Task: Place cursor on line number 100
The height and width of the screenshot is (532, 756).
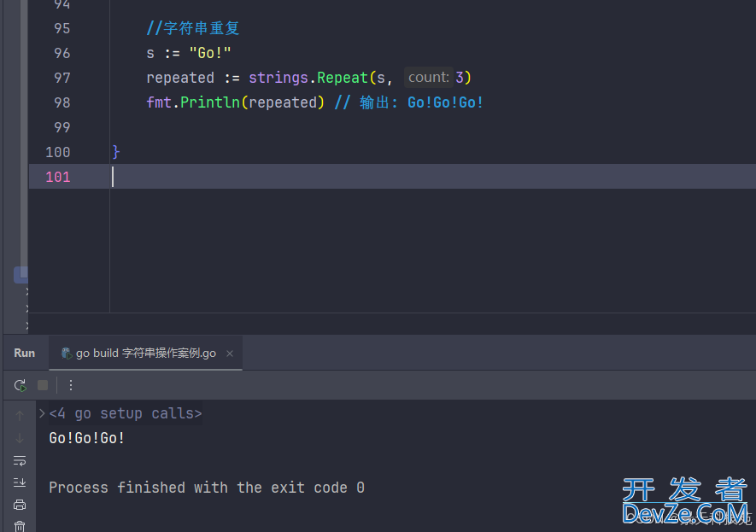Action: [58, 152]
